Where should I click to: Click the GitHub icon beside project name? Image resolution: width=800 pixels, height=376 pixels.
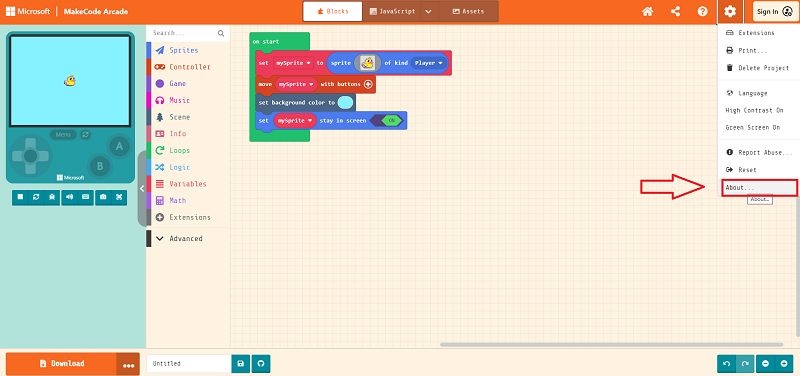coord(261,364)
